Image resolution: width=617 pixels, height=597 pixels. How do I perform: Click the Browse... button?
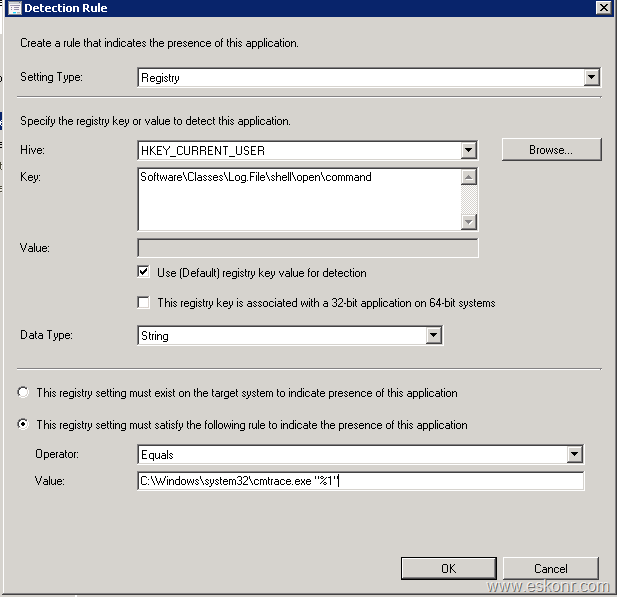click(551, 150)
